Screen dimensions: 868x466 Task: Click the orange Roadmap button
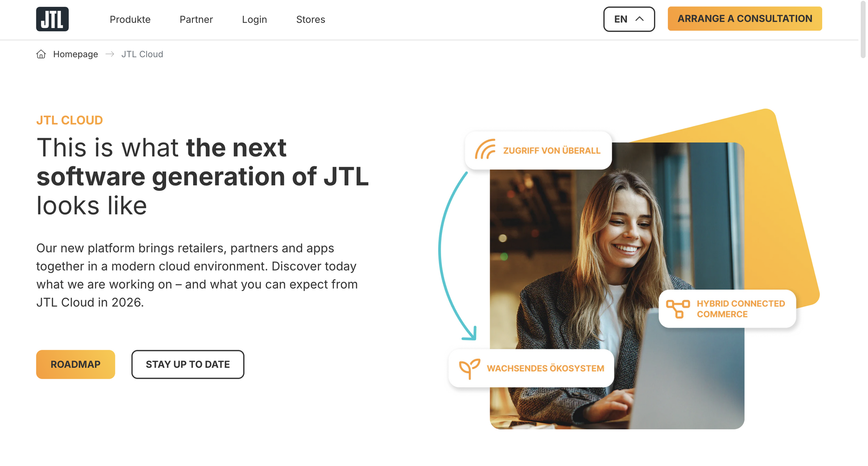click(x=75, y=364)
